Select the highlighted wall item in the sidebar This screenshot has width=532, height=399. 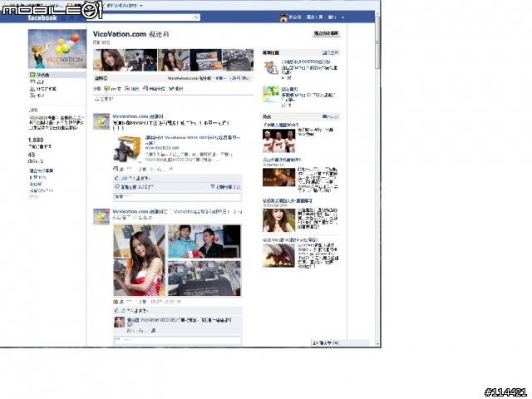(x=57, y=75)
